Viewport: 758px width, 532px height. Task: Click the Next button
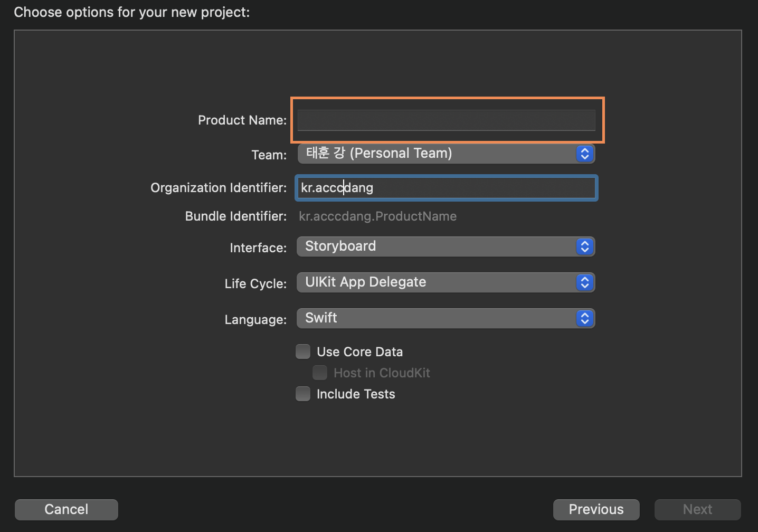pyautogui.click(x=697, y=509)
